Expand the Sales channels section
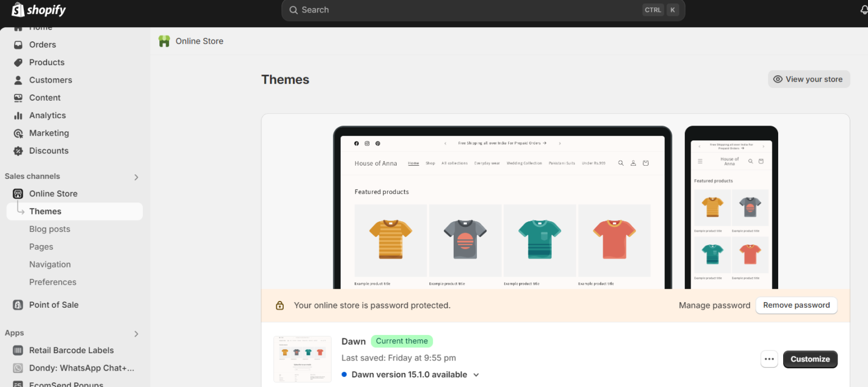Screen dimensions: 868x387 pyautogui.click(x=136, y=177)
